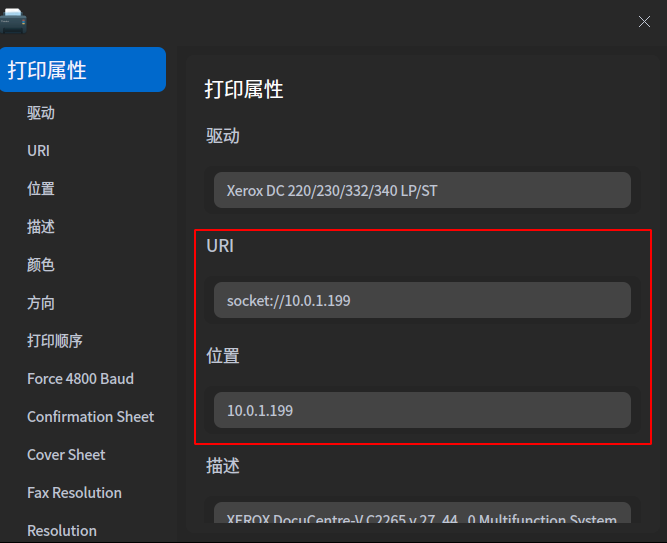This screenshot has height=543, width=667.
Task: Navigate to 方向 sidebar entry
Action: tap(41, 303)
